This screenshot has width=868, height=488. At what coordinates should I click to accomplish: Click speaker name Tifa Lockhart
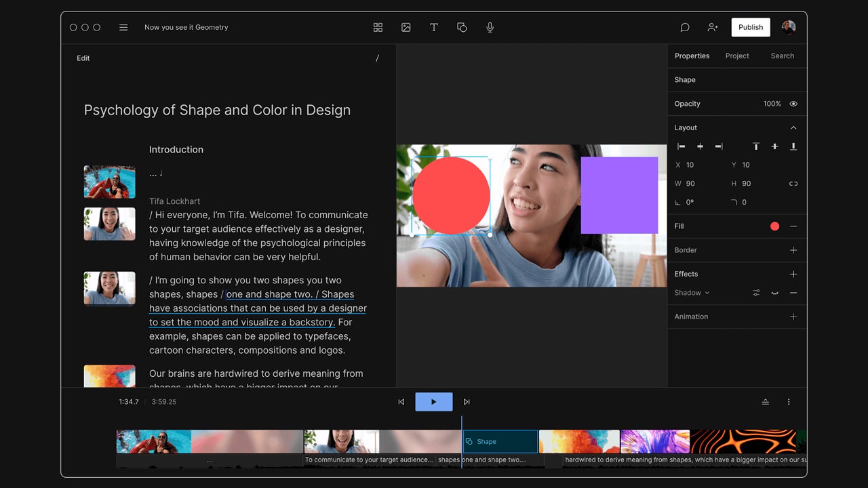click(x=175, y=201)
